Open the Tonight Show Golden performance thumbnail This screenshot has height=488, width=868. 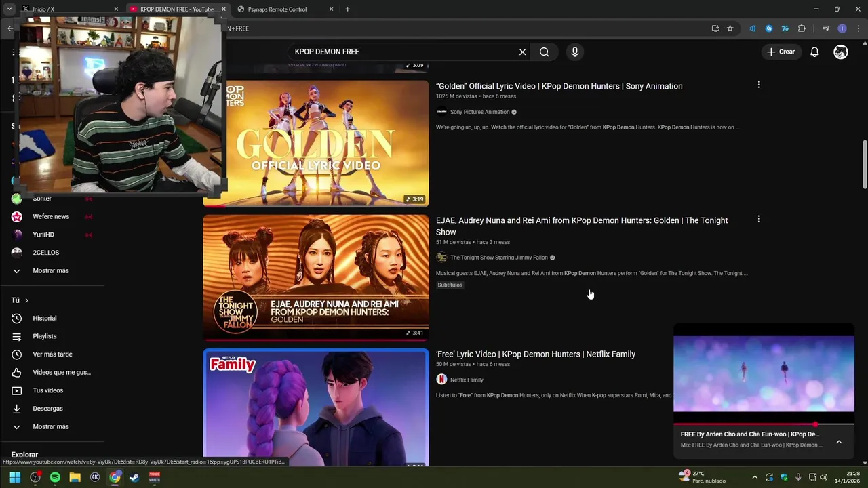pyautogui.click(x=315, y=278)
